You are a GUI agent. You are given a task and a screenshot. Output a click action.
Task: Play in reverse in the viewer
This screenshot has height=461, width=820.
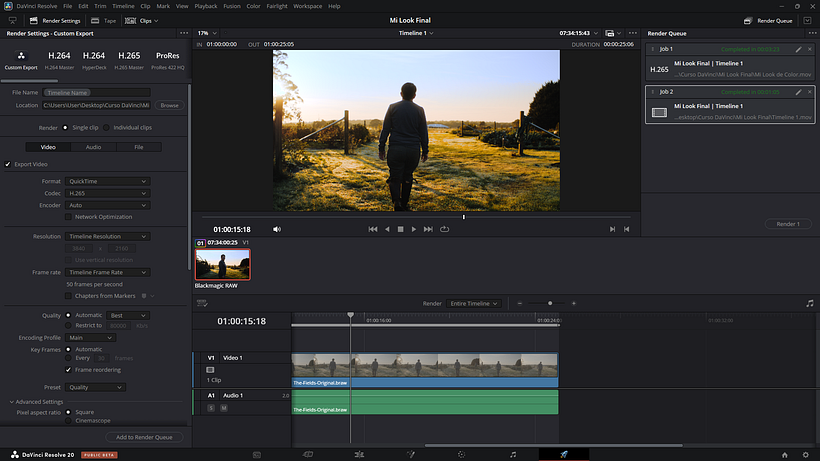click(387, 229)
